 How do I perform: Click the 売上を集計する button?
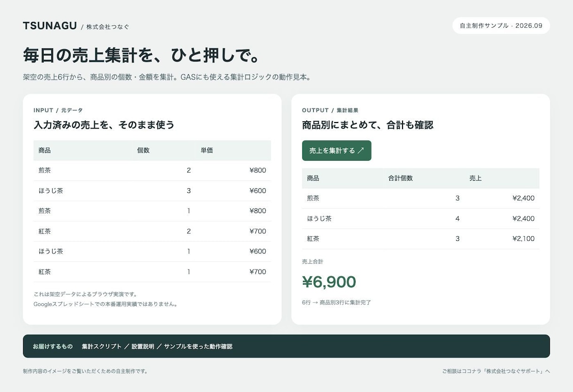(336, 151)
